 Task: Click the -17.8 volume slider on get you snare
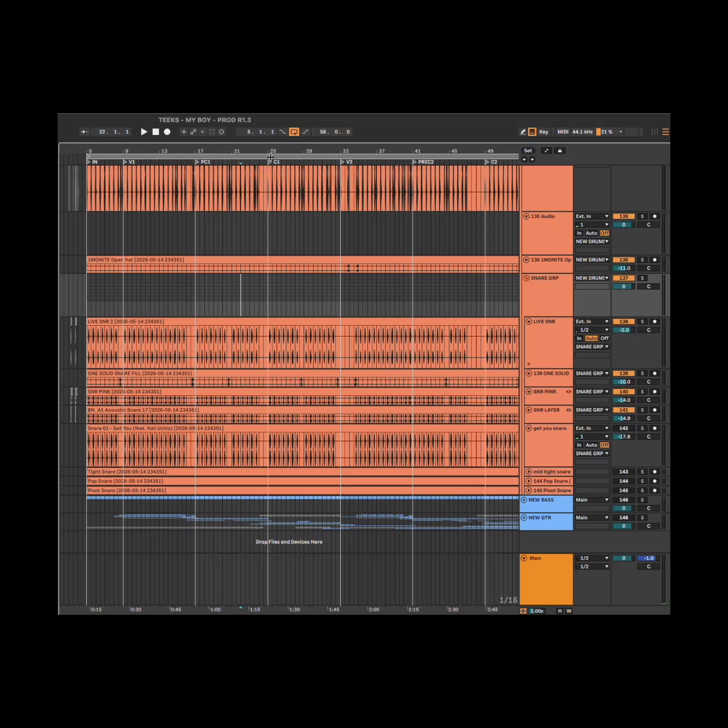[x=624, y=437]
